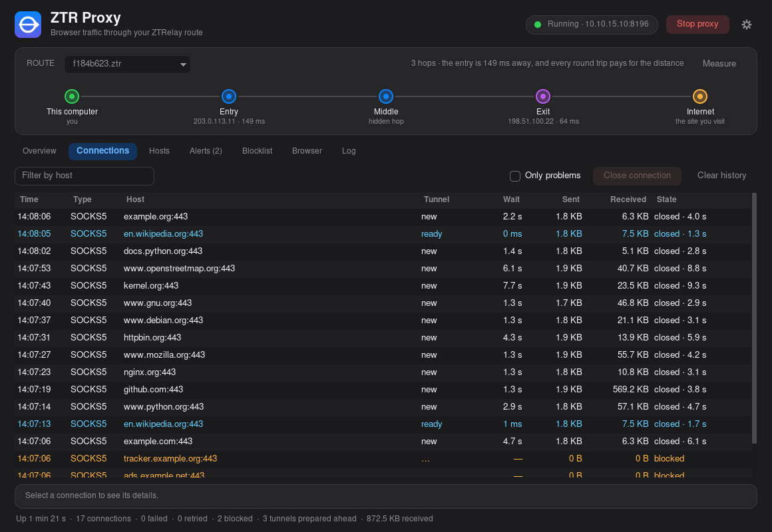Select the docs.python.org:443 connection row
This screenshot has height=532, width=772.
pyautogui.click(x=383, y=251)
